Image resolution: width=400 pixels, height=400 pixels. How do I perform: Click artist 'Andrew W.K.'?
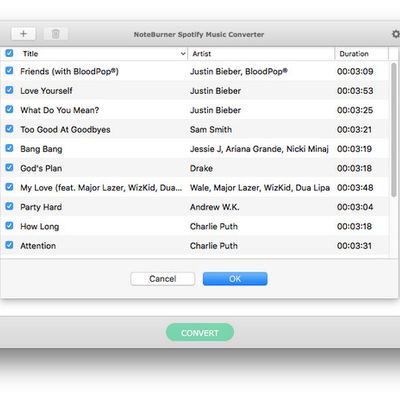click(x=215, y=207)
